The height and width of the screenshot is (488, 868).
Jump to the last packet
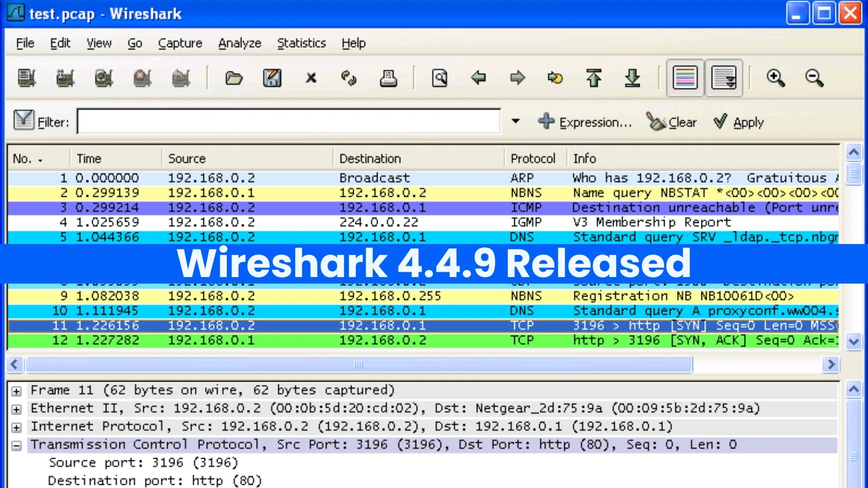[x=633, y=78]
